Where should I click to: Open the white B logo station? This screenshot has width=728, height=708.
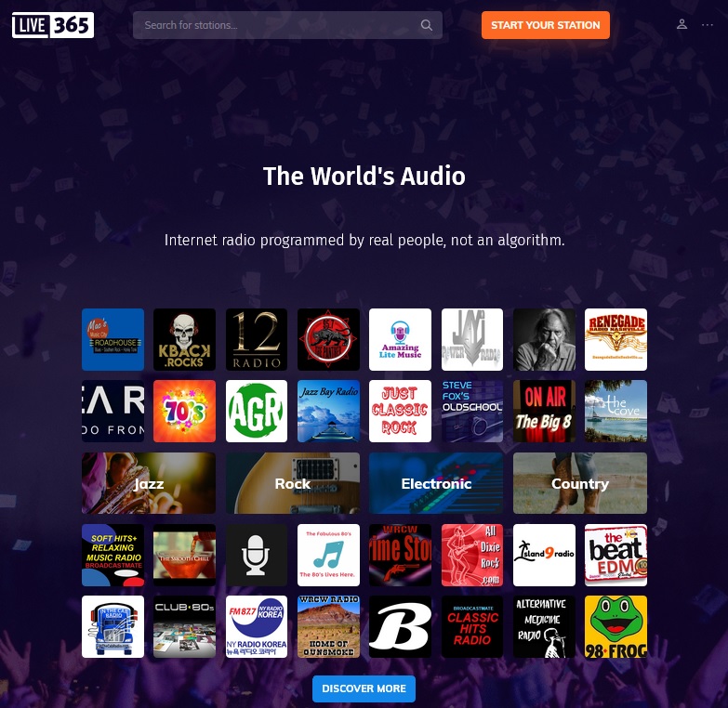pos(400,627)
